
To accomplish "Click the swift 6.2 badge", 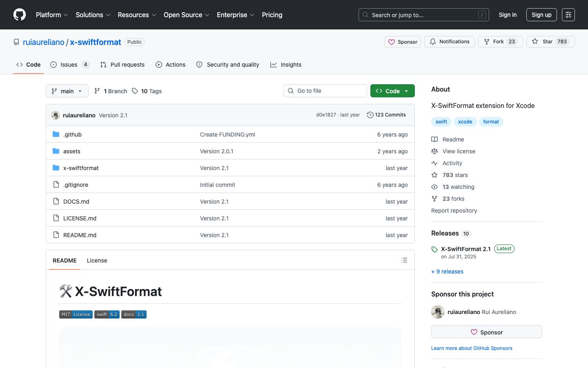I will tap(107, 314).
